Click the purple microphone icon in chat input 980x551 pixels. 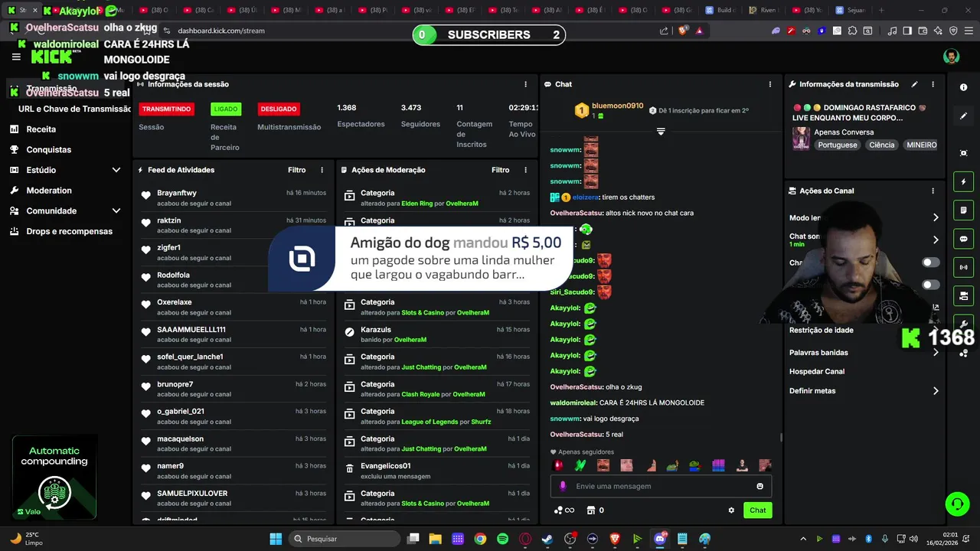[x=563, y=486]
